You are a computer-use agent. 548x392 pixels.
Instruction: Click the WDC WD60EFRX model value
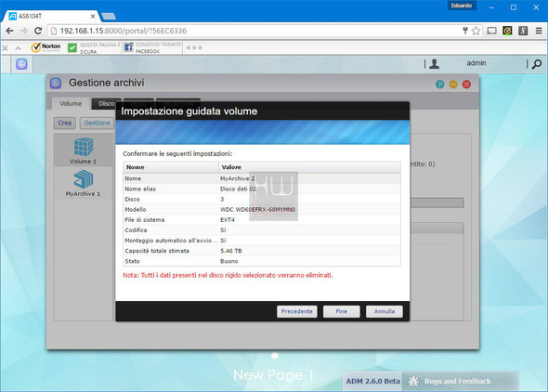click(x=257, y=210)
